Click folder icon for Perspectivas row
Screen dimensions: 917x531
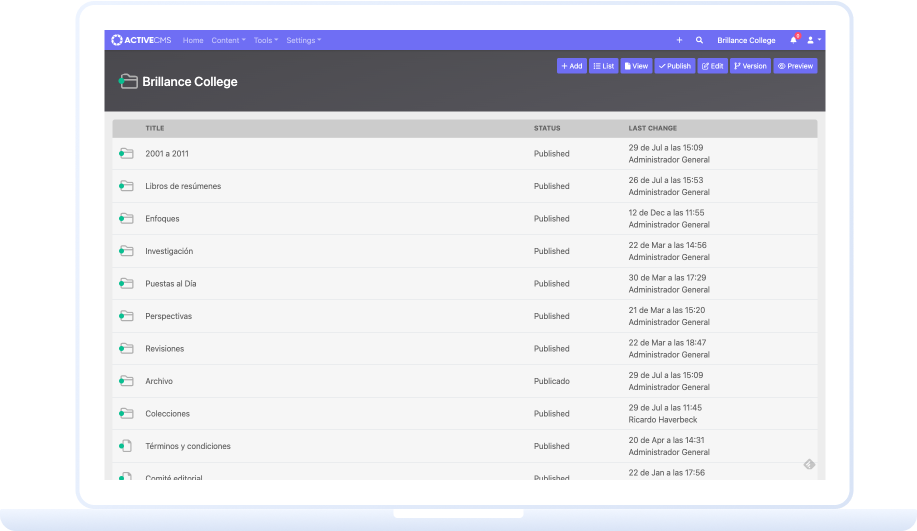point(126,316)
